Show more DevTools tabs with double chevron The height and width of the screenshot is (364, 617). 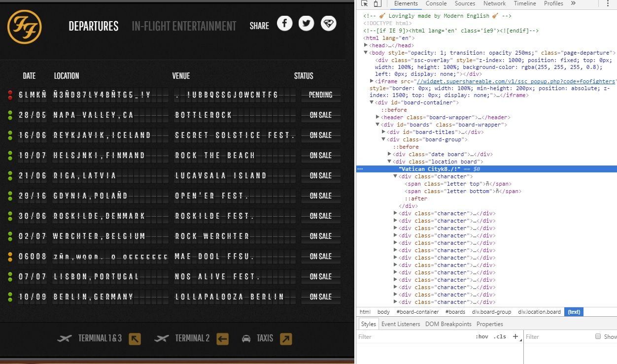coord(573,3)
